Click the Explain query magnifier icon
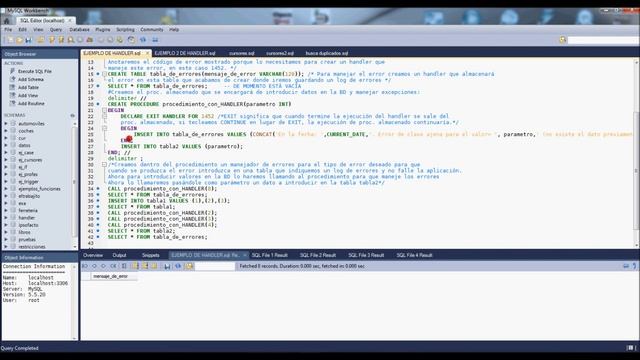This screenshot has height=360, width=640. [71, 40]
